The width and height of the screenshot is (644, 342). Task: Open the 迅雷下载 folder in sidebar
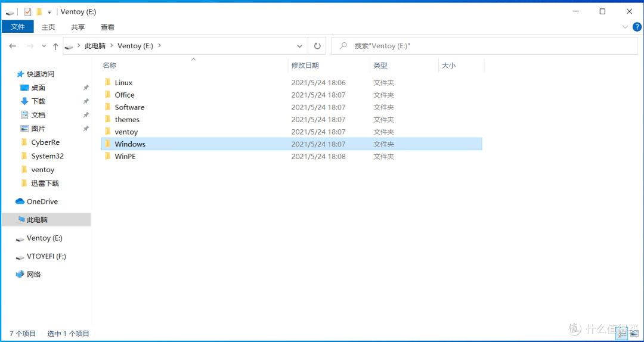(x=45, y=183)
